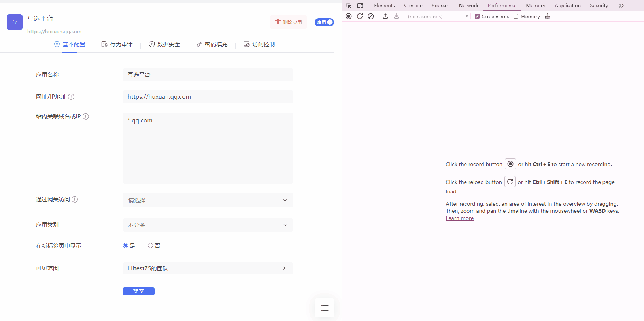Open the recordings dropdown list
The image size is (644, 321).
[438, 16]
